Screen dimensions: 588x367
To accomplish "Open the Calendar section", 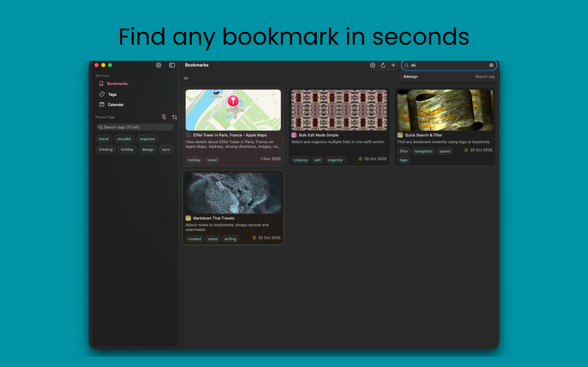I will pyautogui.click(x=116, y=104).
